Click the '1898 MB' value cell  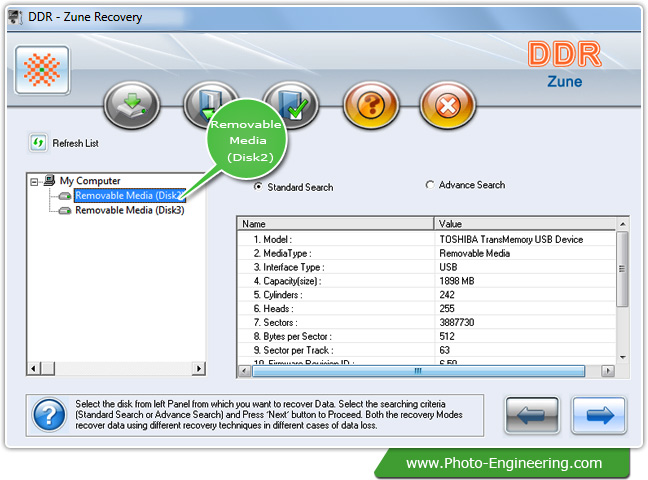[x=457, y=281]
